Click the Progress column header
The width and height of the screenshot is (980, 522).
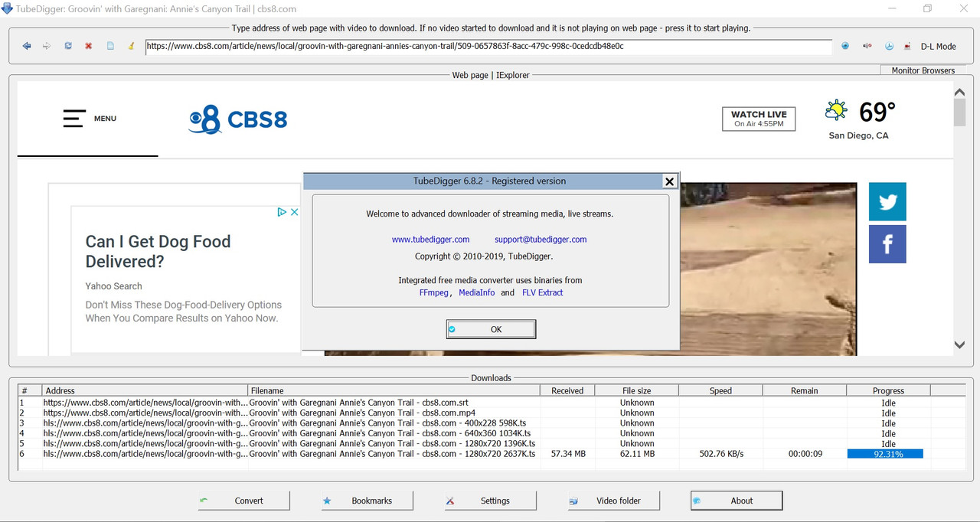(888, 390)
